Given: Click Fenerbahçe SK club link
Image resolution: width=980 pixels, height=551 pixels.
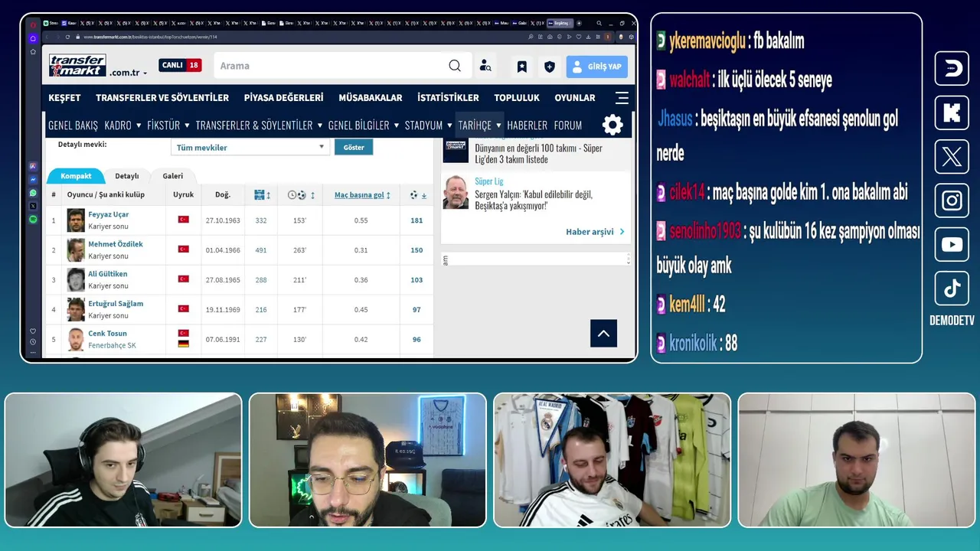Looking at the screenshot, I should pyautogui.click(x=112, y=345).
